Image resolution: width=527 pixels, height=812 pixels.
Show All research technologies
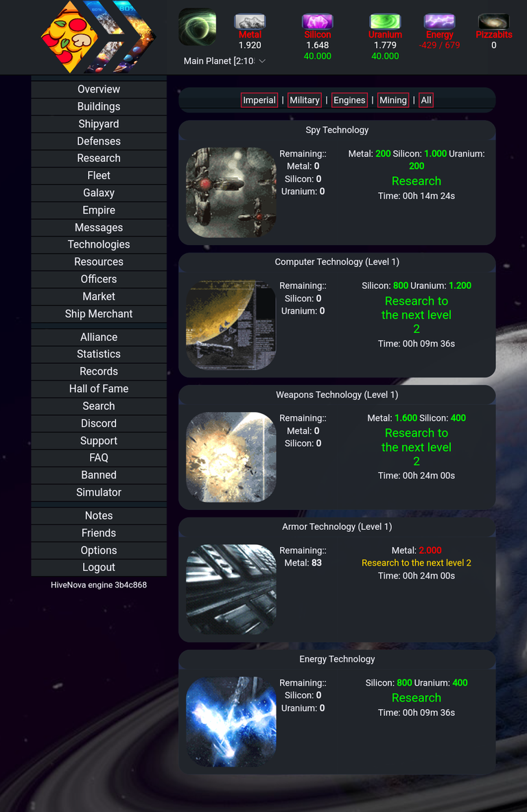point(426,100)
